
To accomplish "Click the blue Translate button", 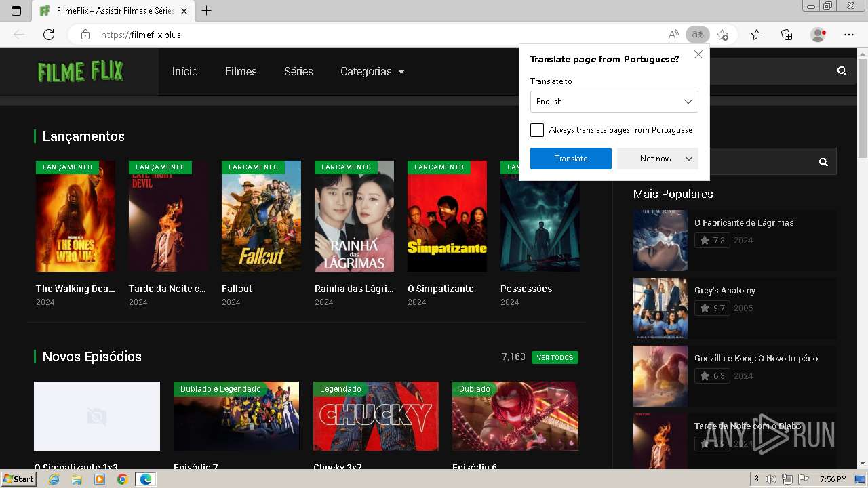I will click(571, 159).
